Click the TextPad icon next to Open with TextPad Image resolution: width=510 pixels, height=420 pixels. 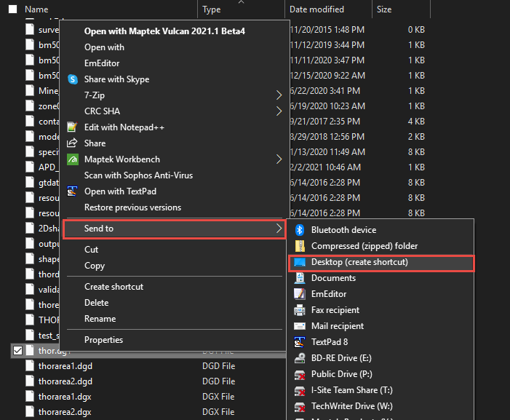pos(73,191)
